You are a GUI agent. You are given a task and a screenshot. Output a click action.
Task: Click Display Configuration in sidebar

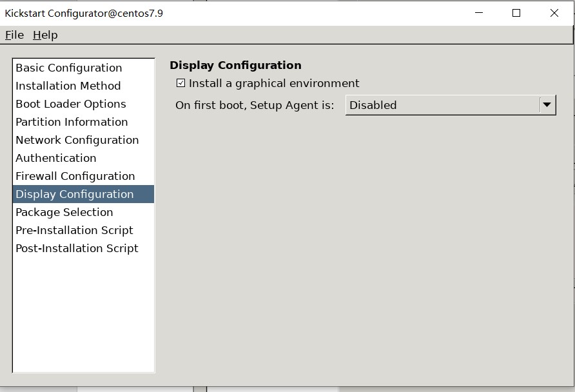click(x=74, y=194)
